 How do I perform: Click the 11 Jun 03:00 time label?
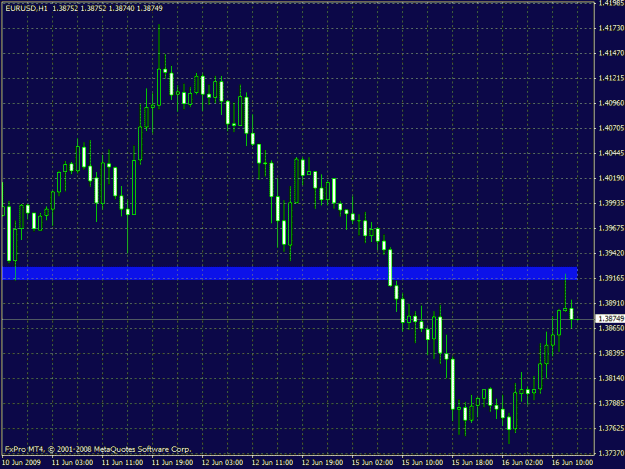tap(73, 463)
